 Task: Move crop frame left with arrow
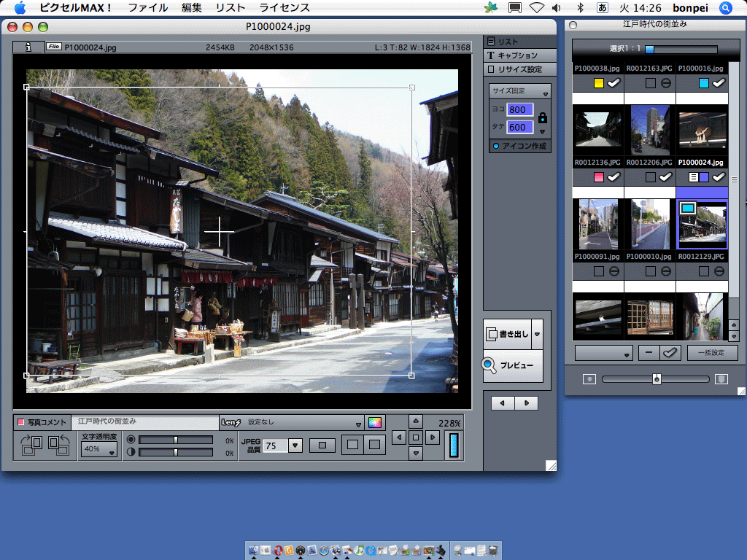[399, 437]
